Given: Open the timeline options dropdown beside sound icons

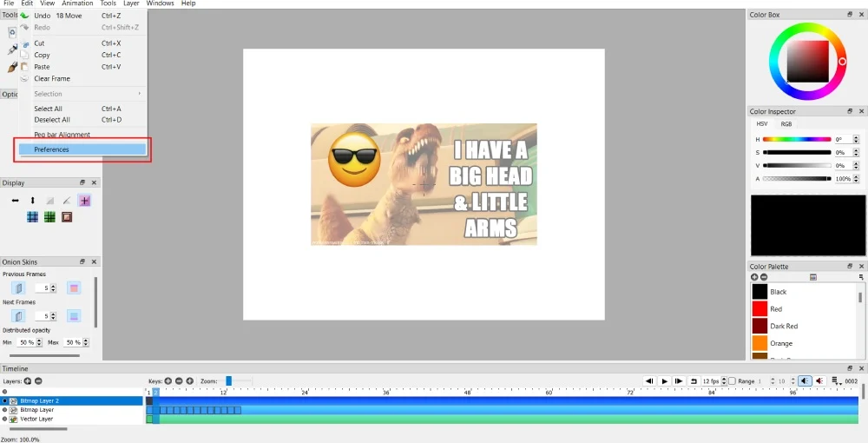Looking at the screenshot, I should coord(836,381).
